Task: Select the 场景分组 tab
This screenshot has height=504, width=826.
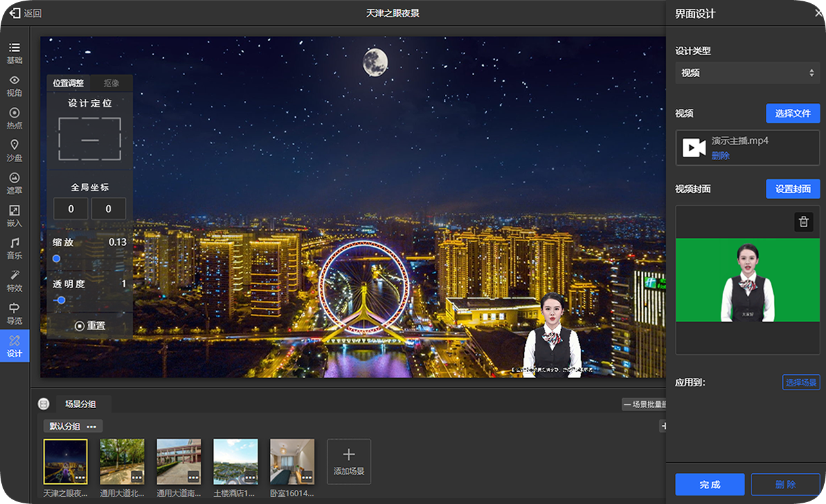Action: tap(80, 404)
